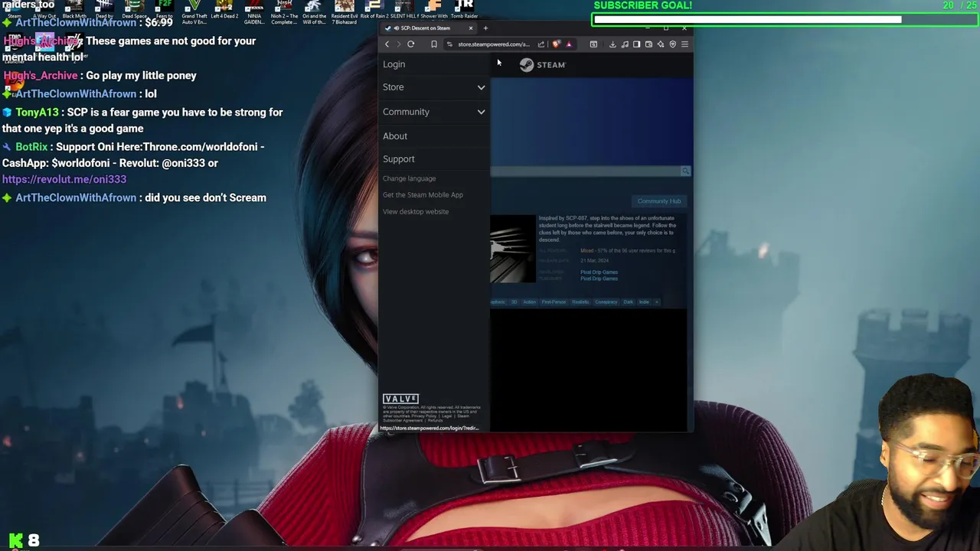The width and height of the screenshot is (980, 551).
Task: Click the SCP: Descent game capsule image
Action: coord(513,249)
